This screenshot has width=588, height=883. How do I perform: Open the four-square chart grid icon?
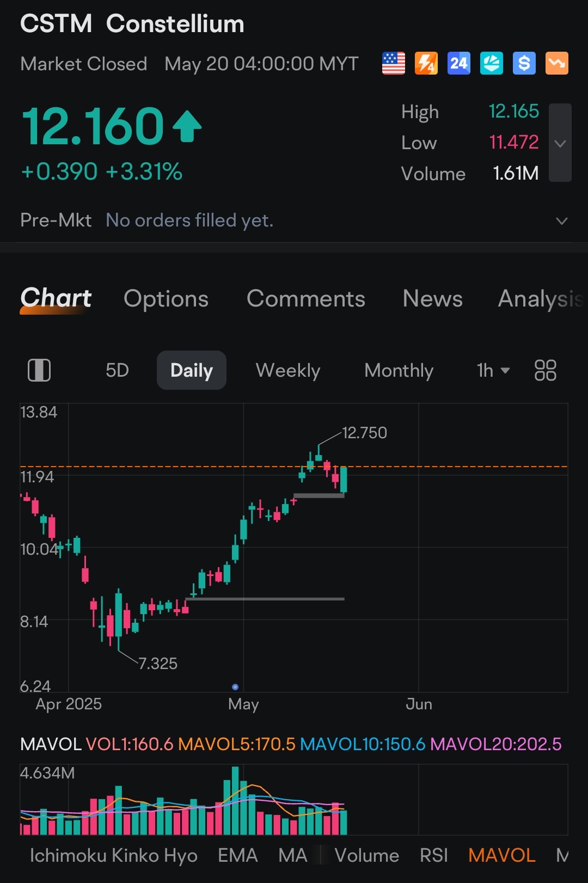(545, 370)
